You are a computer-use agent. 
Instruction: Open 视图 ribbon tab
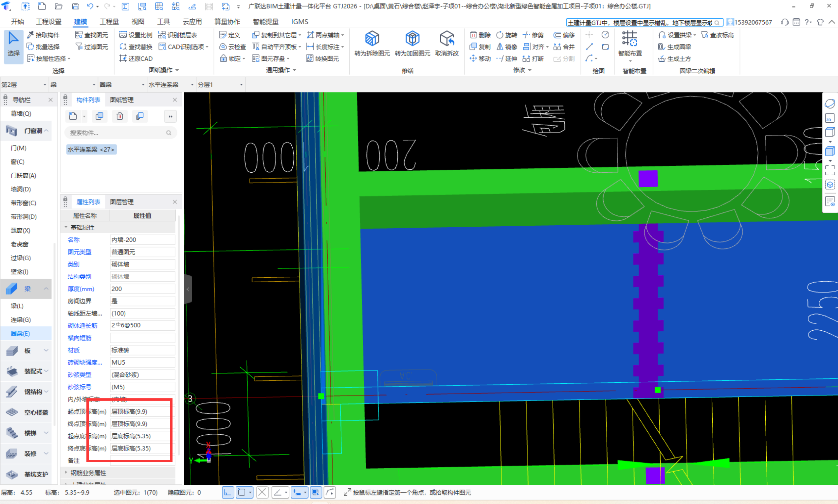[137, 22]
